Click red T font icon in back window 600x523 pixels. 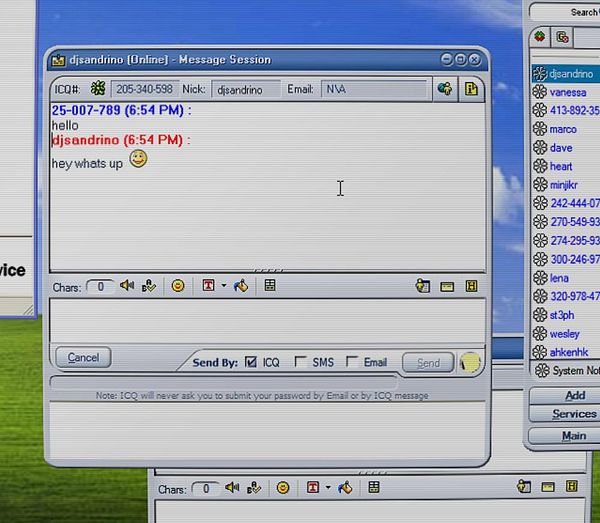coord(313,487)
